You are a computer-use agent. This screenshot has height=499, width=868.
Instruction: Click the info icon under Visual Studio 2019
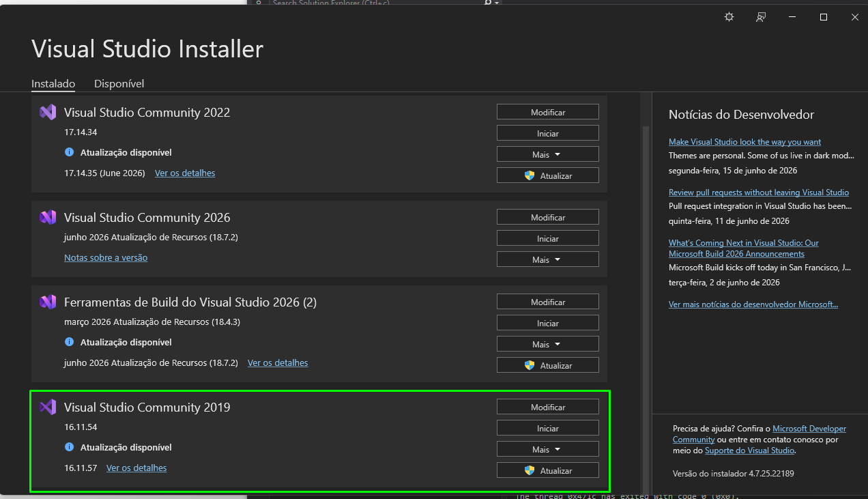(x=69, y=447)
